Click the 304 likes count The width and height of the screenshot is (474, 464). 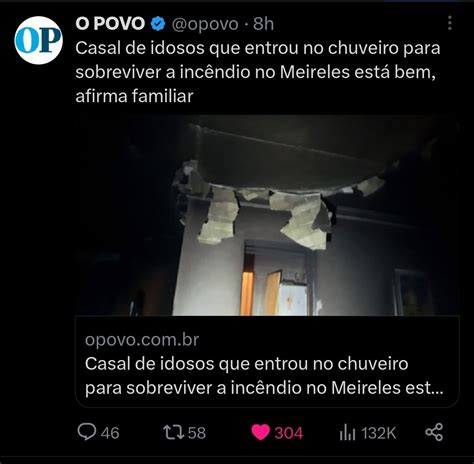pos(289,433)
